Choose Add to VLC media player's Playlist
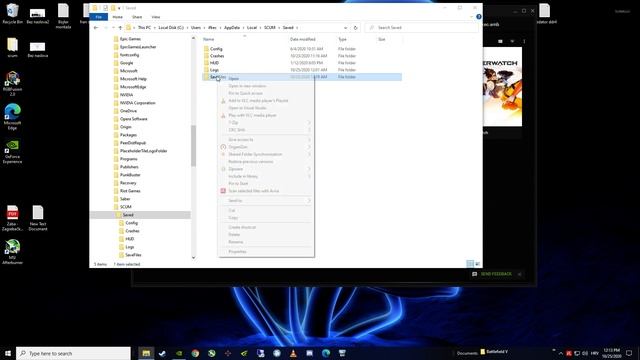This screenshot has width=640, height=360. pyautogui.click(x=266, y=100)
